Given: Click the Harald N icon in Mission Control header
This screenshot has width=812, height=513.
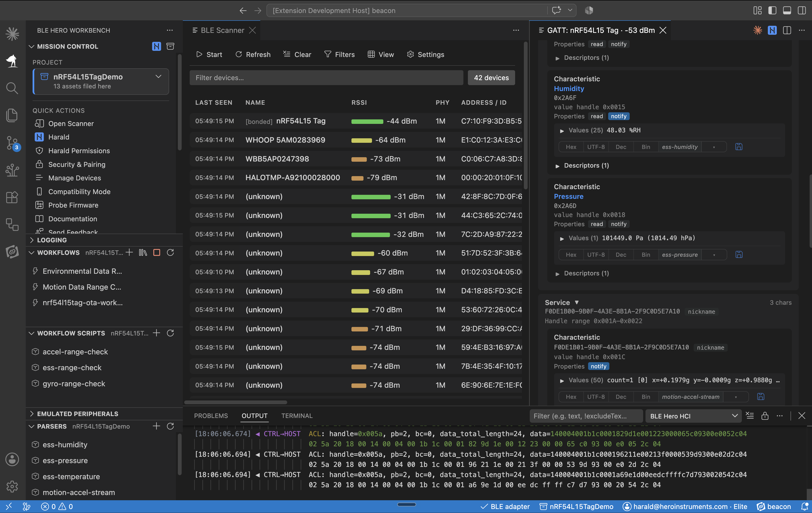Looking at the screenshot, I should pos(156,46).
